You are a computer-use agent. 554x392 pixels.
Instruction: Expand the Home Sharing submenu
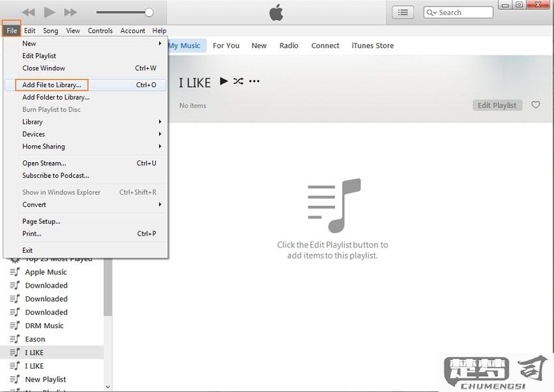(x=85, y=147)
